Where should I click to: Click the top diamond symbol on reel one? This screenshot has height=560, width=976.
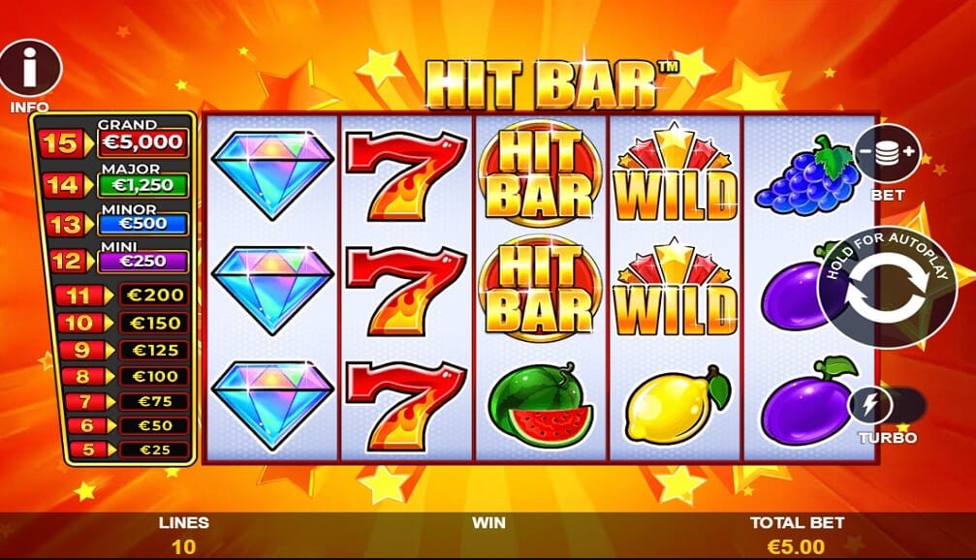(272, 174)
